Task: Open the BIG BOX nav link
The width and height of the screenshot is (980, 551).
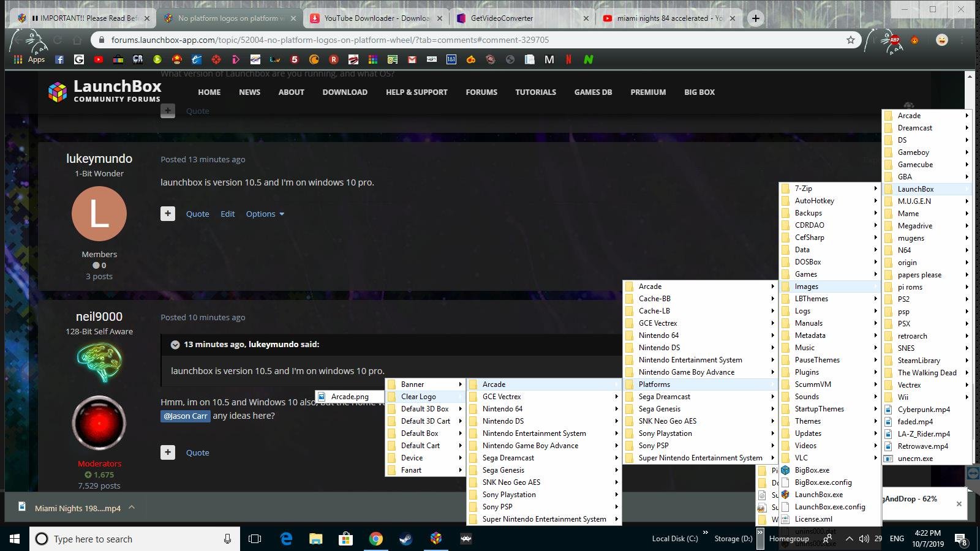Action: [699, 92]
